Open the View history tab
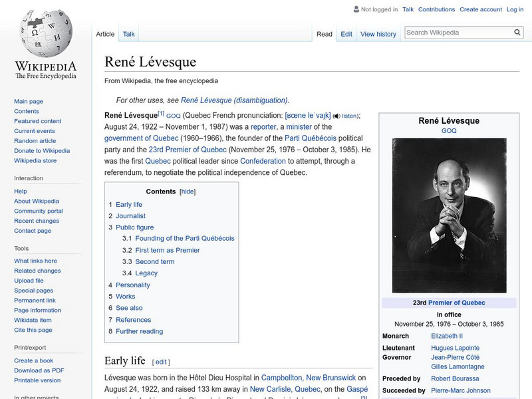Viewport: 532px width, 399px height. tap(378, 34)
